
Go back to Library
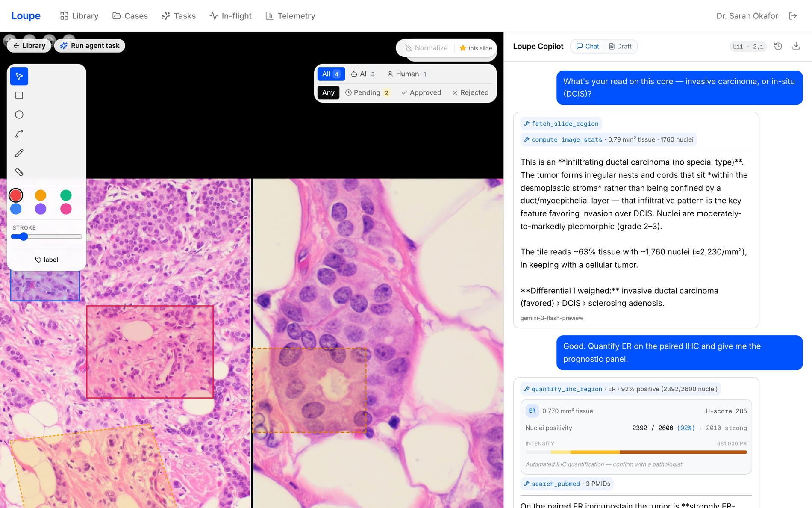(29, 46)
